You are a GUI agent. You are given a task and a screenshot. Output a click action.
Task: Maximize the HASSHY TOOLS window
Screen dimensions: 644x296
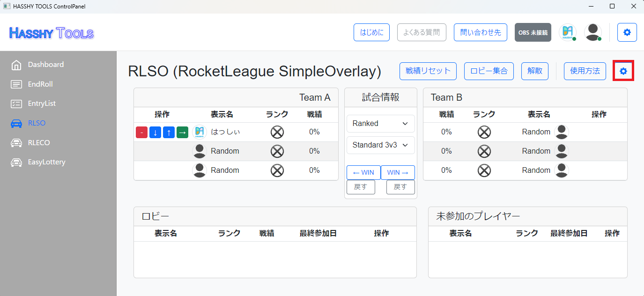tap(612, 6)
